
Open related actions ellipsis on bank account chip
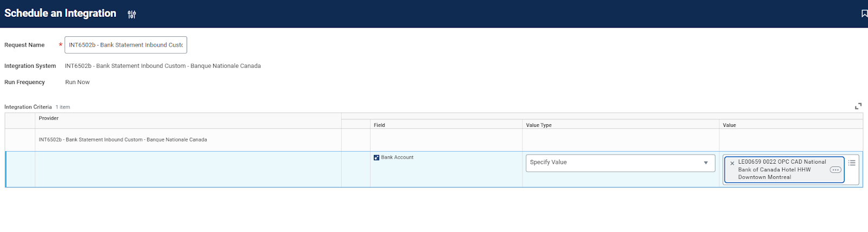point(835,170)
